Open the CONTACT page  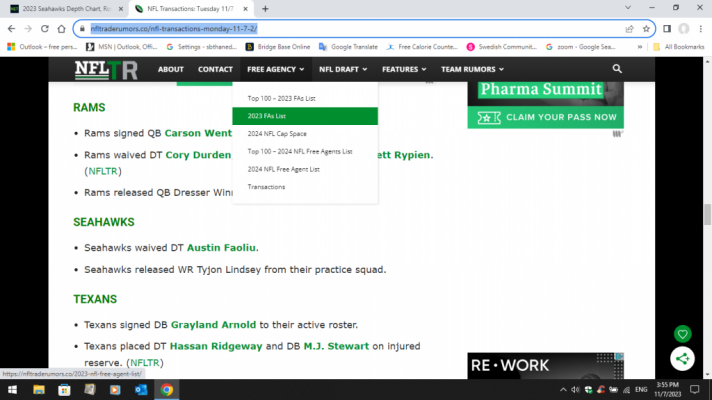click(x=215, y=69)
